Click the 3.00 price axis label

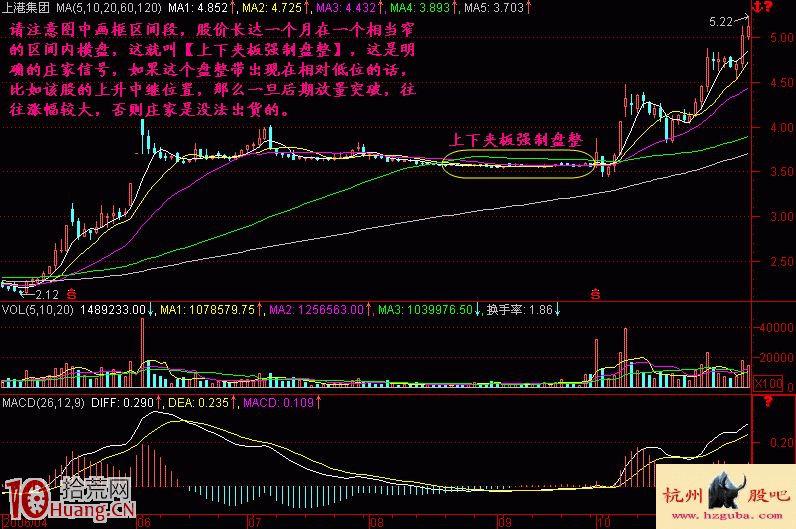coord(782,216)
